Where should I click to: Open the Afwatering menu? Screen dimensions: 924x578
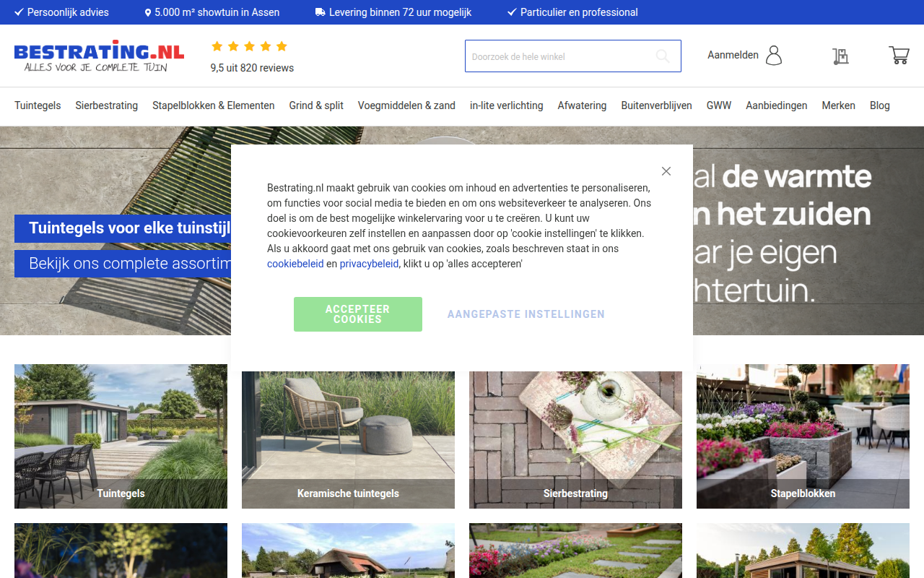click(x=582, y=105)
